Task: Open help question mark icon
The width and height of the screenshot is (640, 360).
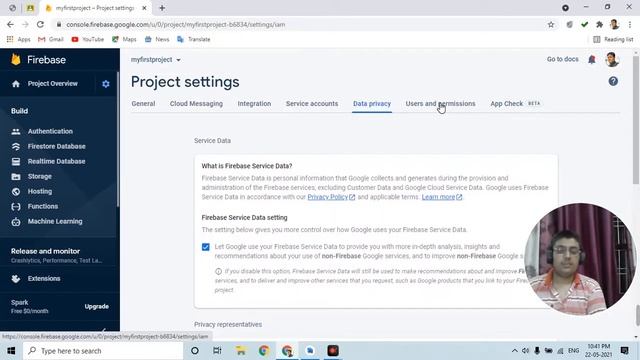Action: coord(613,81)
